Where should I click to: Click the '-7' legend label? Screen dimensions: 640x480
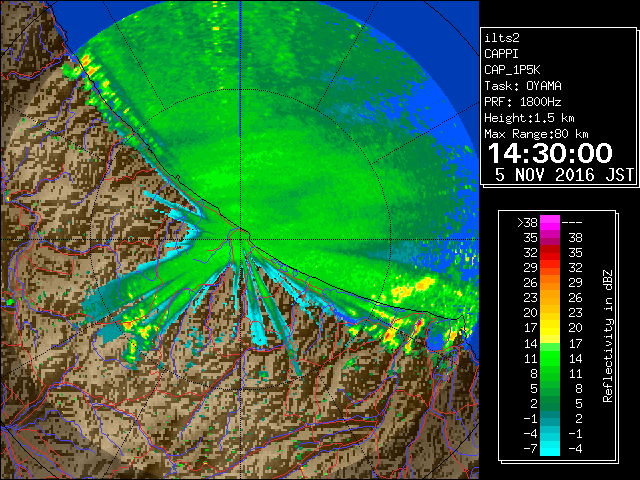530,449
